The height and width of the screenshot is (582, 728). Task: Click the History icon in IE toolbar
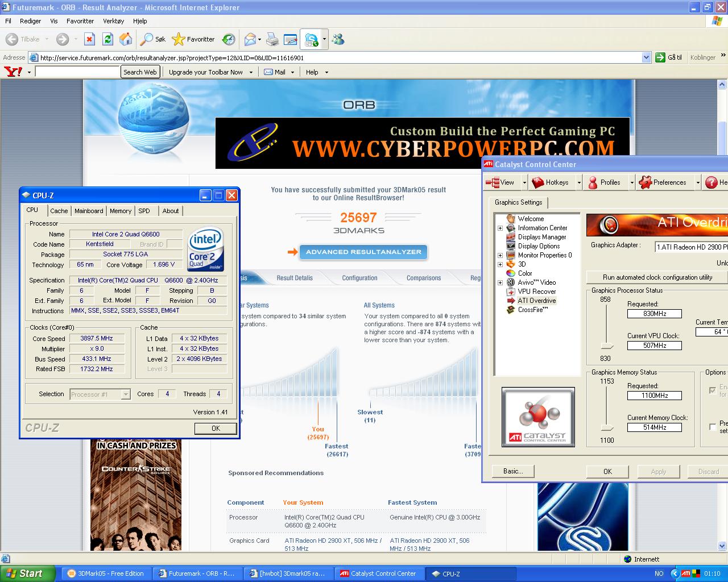[x=229, y=39]
